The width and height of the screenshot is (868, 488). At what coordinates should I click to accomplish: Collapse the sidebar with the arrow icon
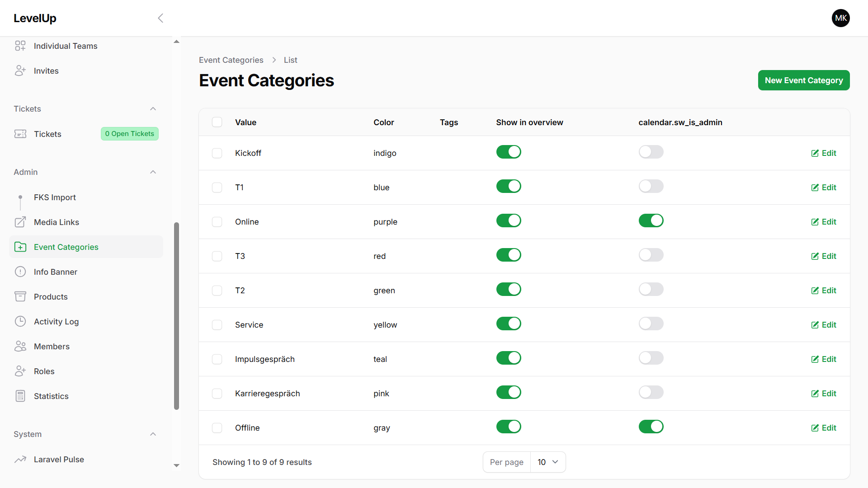point(160,18)
